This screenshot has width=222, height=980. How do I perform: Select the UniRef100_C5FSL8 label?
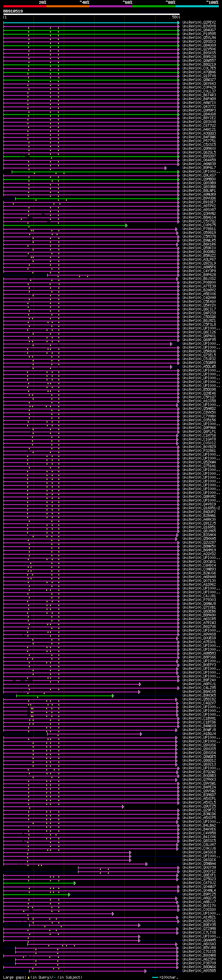click(199, 324)
